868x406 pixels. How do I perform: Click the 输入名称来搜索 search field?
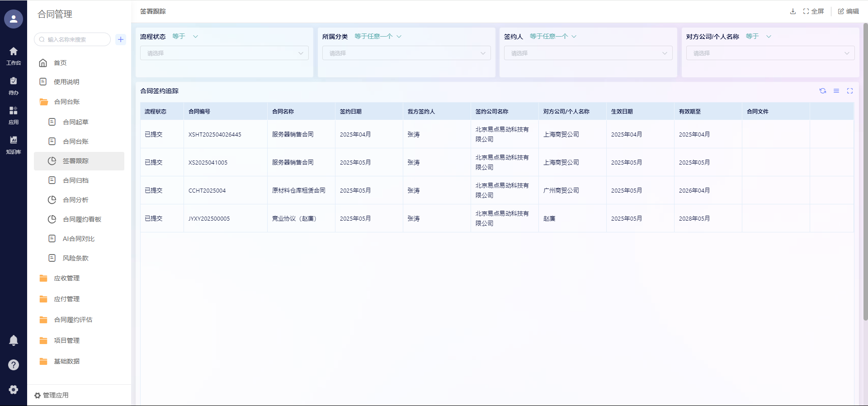(x=75, y=39)
